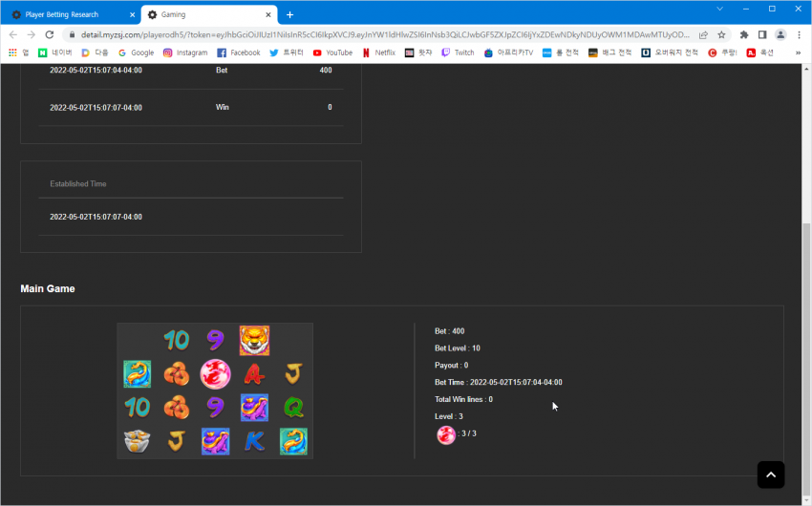Close the Player Betting Research tab

(132, 14)
